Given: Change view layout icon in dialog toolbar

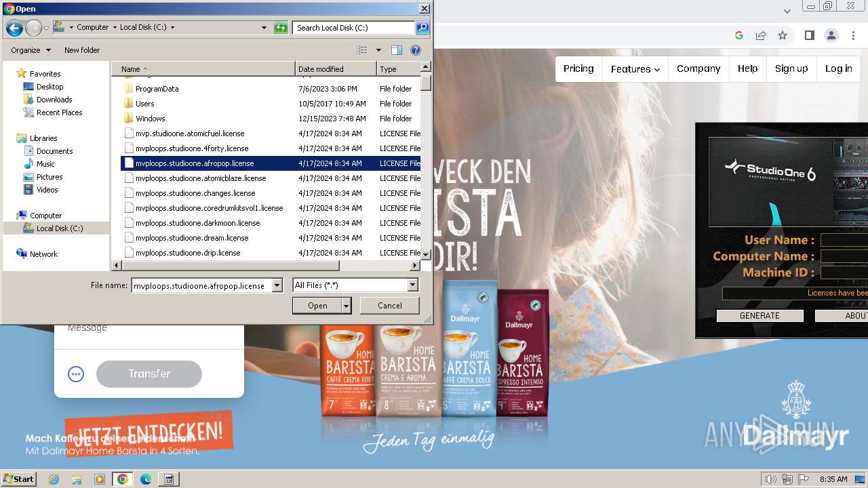Looking at the screenshot, I should click(x=362, y=50).
